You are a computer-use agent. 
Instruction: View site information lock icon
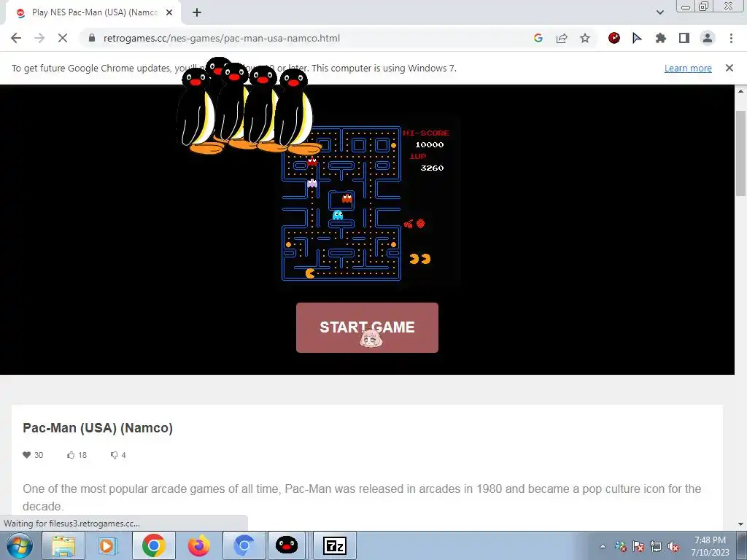click(92, 38)
